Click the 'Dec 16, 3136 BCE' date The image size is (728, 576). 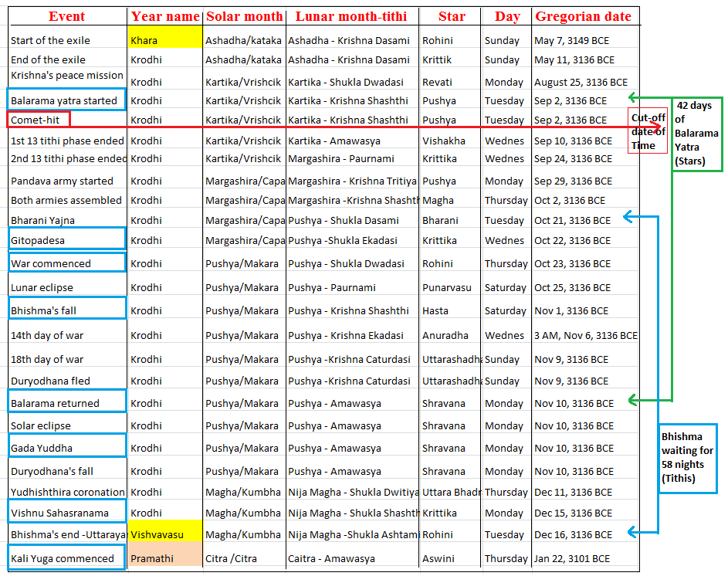click(573, 534)
